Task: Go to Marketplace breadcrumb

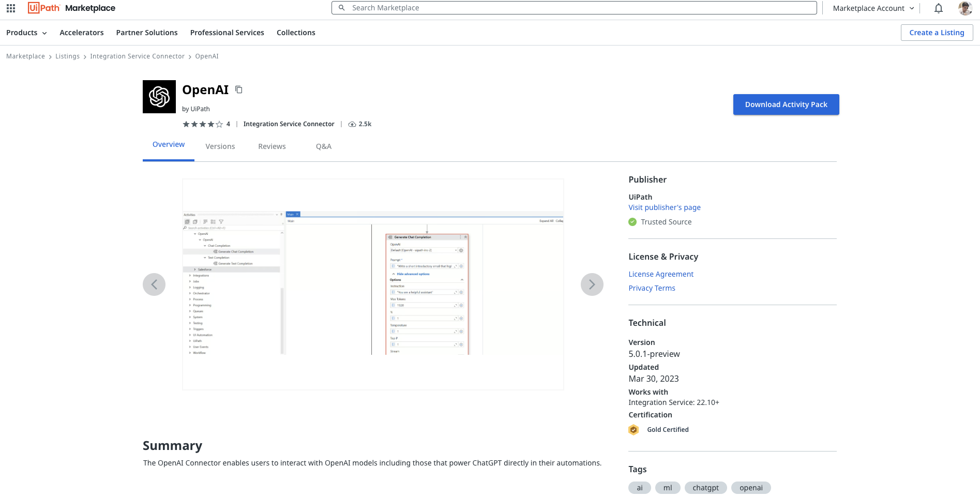Action: click(x=25, y=56)
